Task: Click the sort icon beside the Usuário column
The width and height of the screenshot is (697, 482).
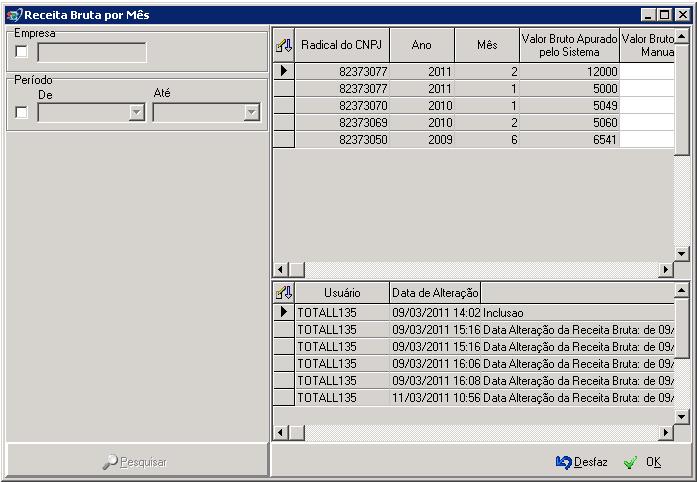Action: coord(284,293)
